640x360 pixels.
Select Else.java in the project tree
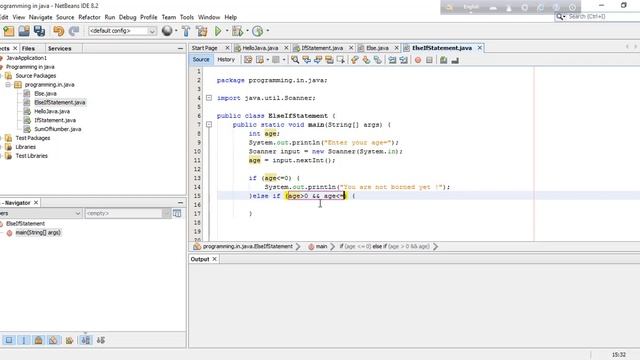[45, 93]
